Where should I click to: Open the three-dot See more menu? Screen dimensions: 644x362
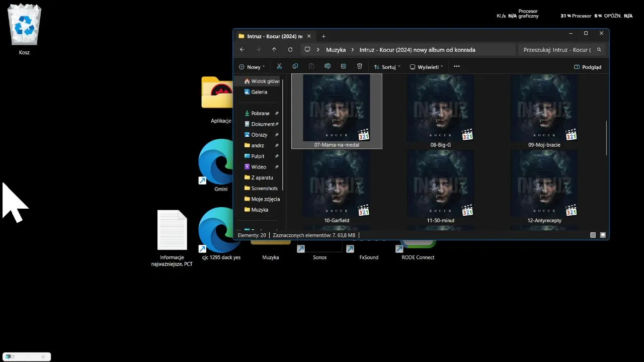pos(457,66)
